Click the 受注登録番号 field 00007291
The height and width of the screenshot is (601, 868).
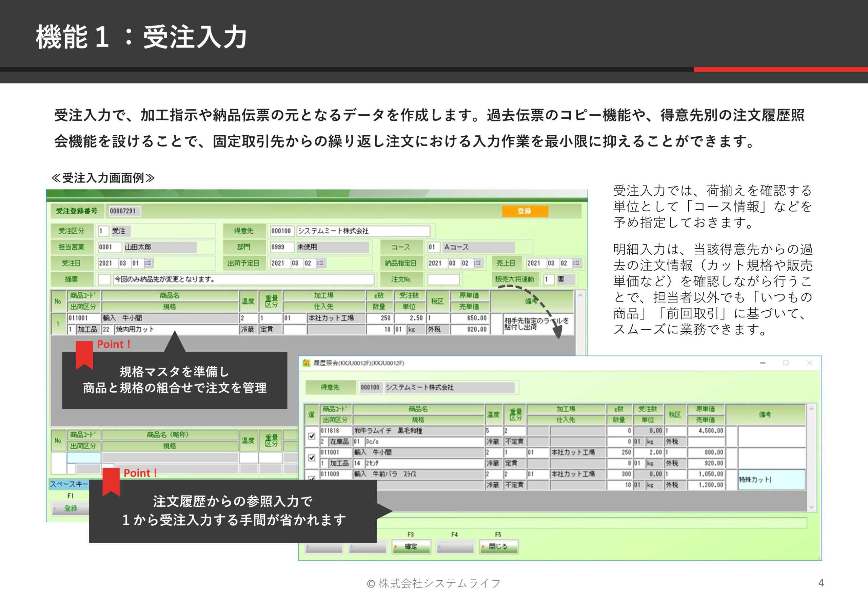click(x=124, y=211)
